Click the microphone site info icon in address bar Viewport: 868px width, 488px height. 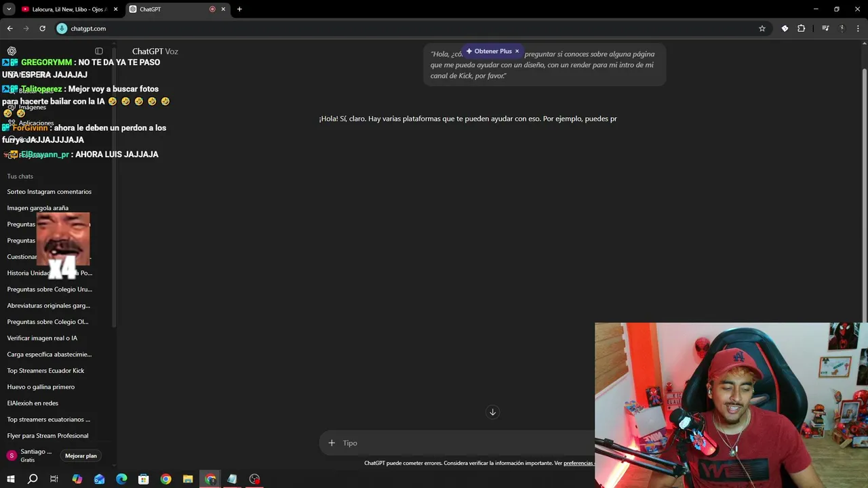click(62, 28)
